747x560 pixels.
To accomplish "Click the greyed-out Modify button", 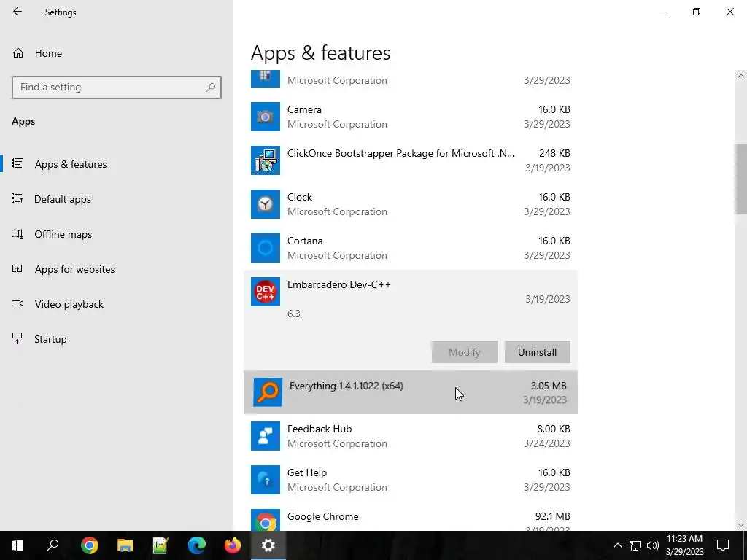I will pyautogui.click(x=465, y=352).
